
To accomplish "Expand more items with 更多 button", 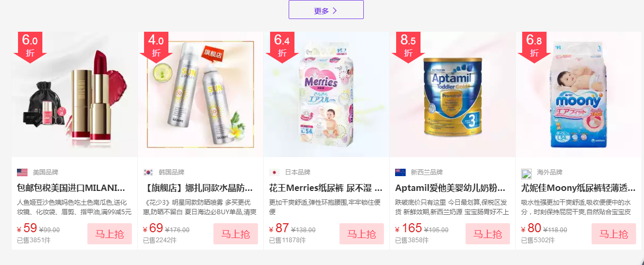I will pyautogui.click(x=326, y=10).
